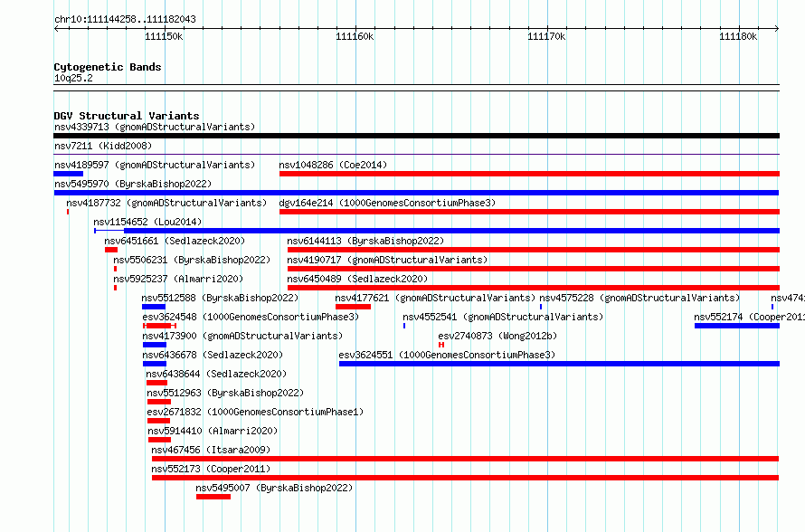Screen dimensions: 805x532
Task: Click nsv5495007 (ByrskaBishop2022) label
Action: coord(274,488)
